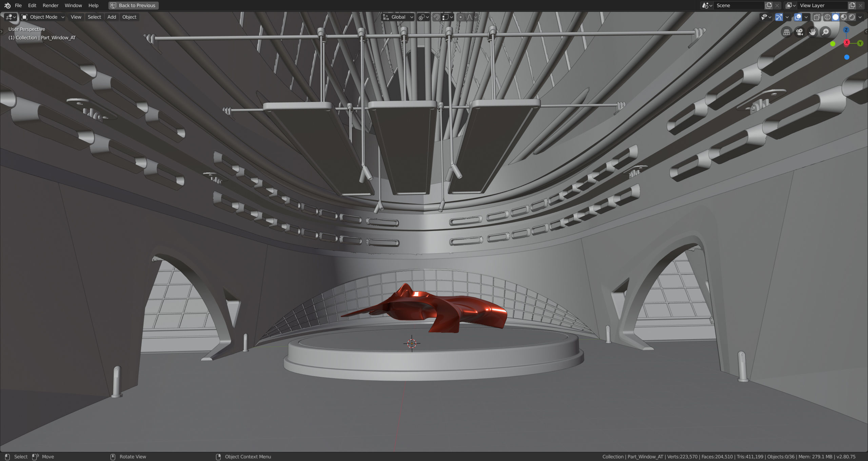Open Global transform orientation dropdown
The width and height of the screenshot is (868, 461).
pyautogui.click(x=398, y=17)
